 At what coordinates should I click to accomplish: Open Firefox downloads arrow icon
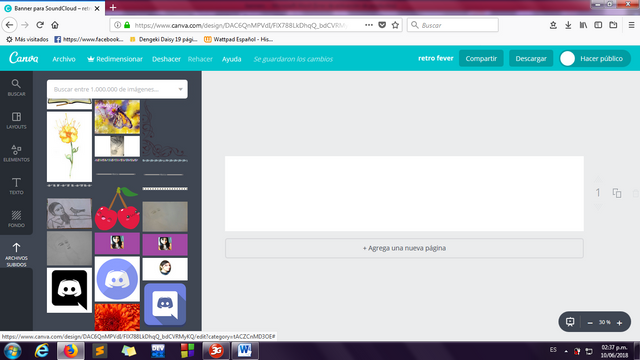point(568,25)
